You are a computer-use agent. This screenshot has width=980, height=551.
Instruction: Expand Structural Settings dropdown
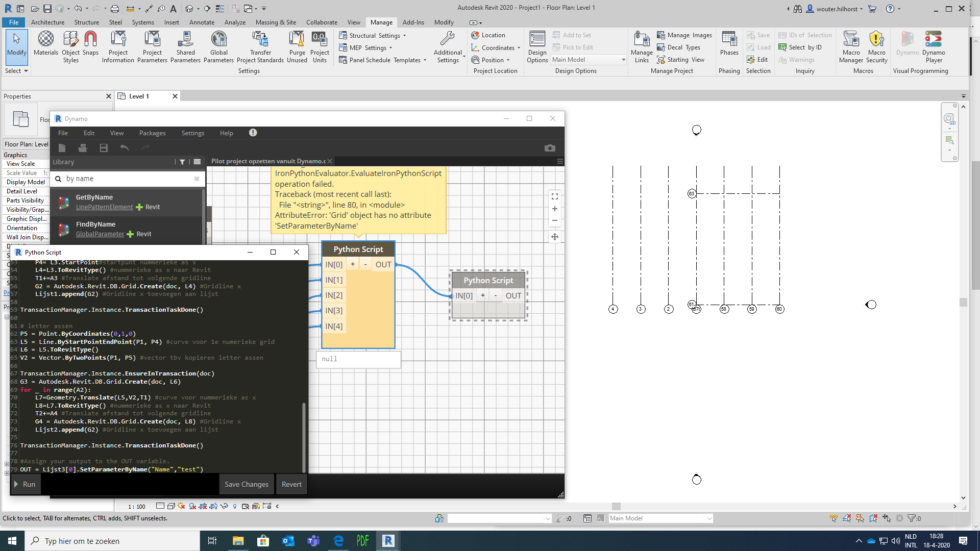pos(405,36)
